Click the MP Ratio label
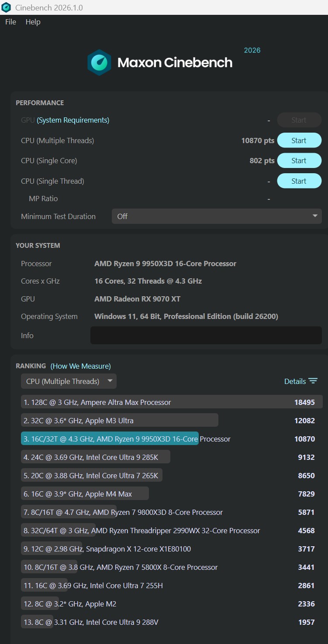This screenshot has height=644, width=328. [43, 199]
